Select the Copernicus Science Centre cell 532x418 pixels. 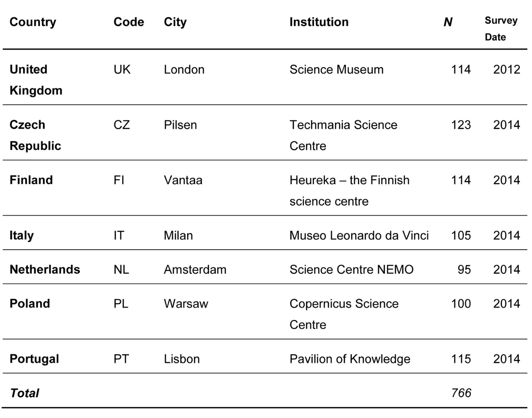tap(344, 314)
